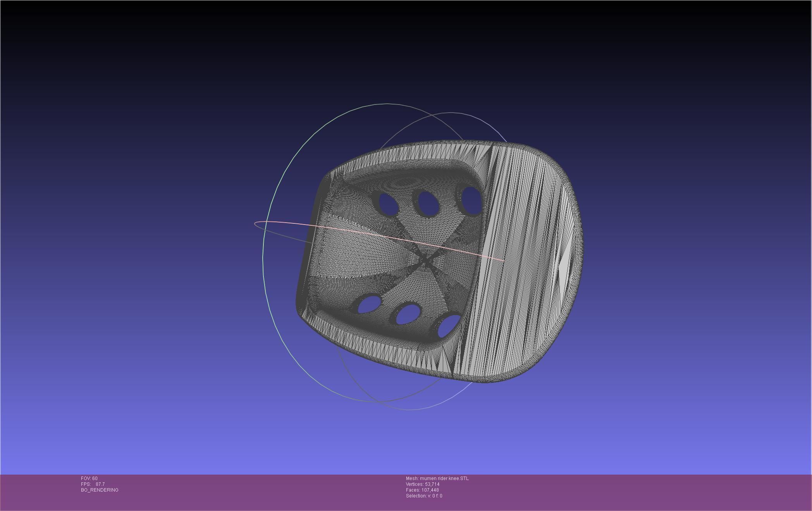This screenshot has height=511, width=812.
Task: Click the FOV: 60 readout
Action: (x=89, y=478)
